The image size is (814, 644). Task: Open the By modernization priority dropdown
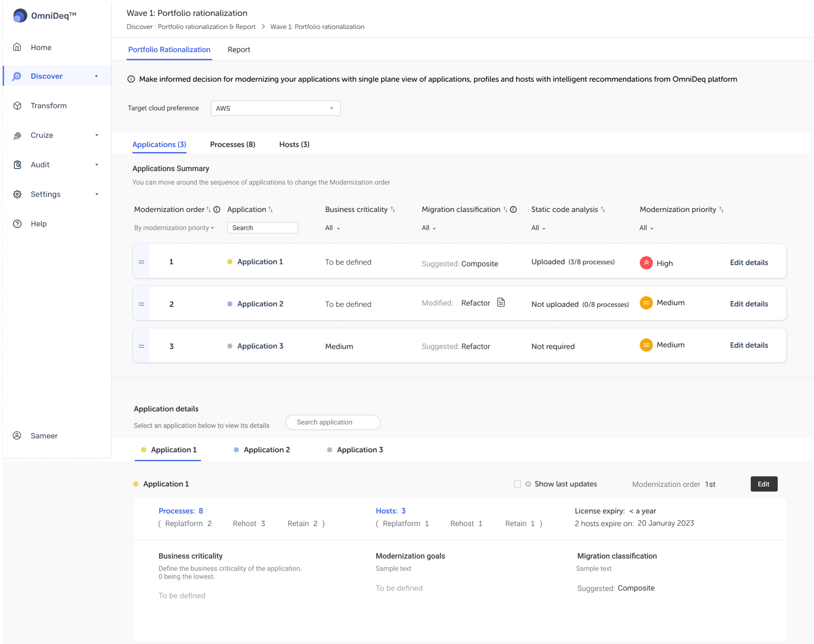coord(174,228)
